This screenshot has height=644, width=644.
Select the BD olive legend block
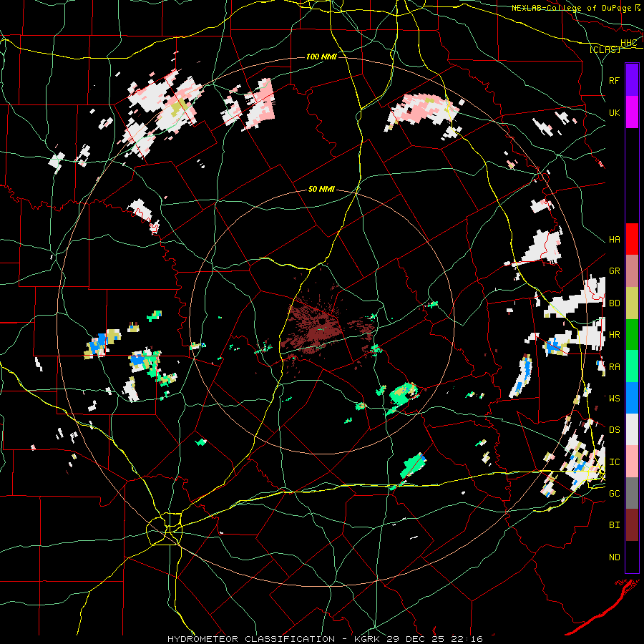click(x=632, y=303)
